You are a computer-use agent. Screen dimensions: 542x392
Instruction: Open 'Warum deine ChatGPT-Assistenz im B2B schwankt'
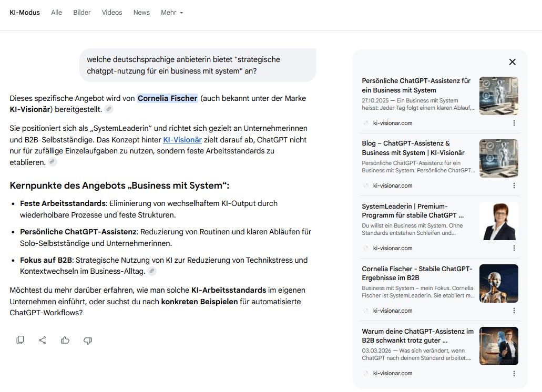coord(417,336)
